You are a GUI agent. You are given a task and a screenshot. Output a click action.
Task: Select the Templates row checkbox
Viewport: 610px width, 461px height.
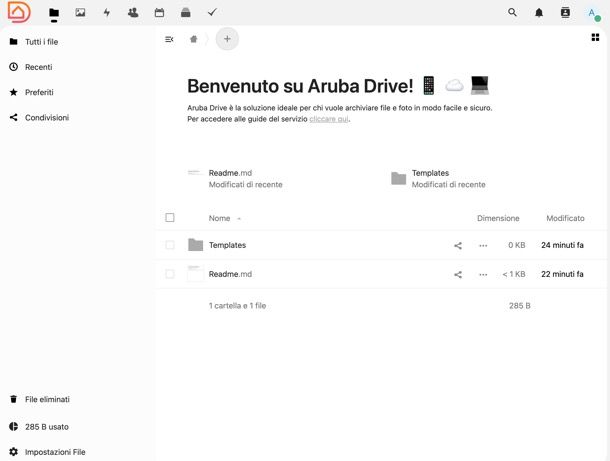pyautogui.click(x=170, y=245)
